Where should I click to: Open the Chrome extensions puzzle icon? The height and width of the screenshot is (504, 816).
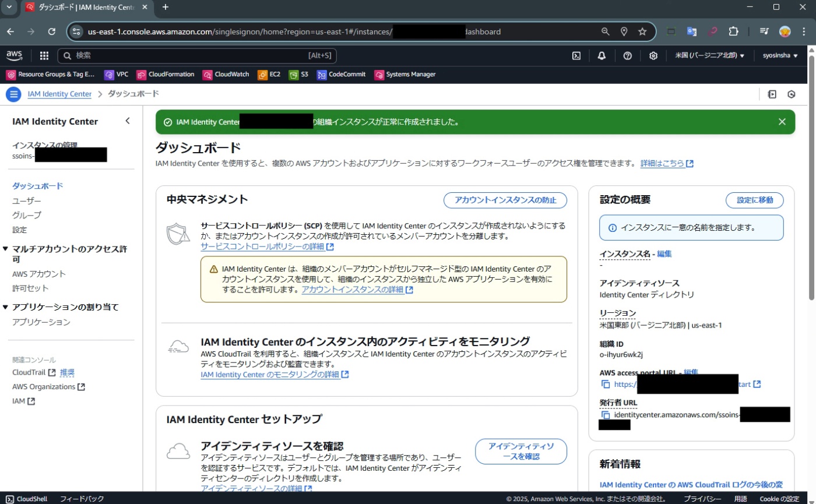pos(734,31)
